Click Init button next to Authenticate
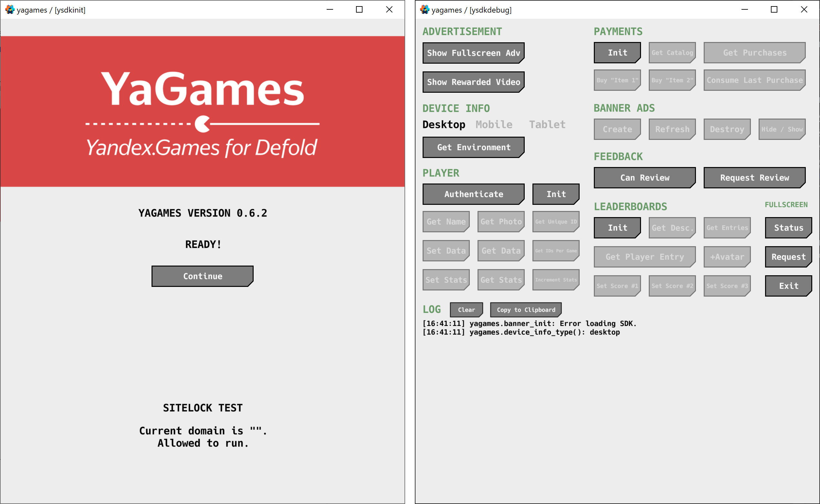Viewport: 820px width, 504px height. point(556,194)
